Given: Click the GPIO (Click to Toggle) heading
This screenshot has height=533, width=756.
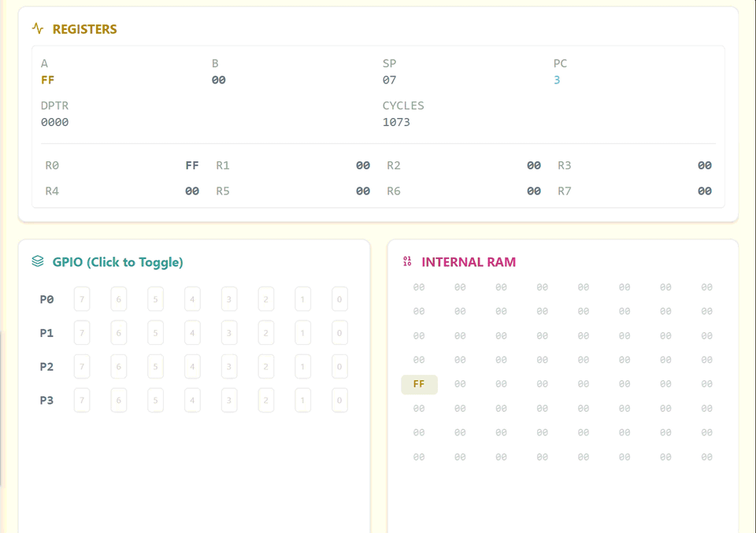Looking at the screenshot, I should point(117,262).
